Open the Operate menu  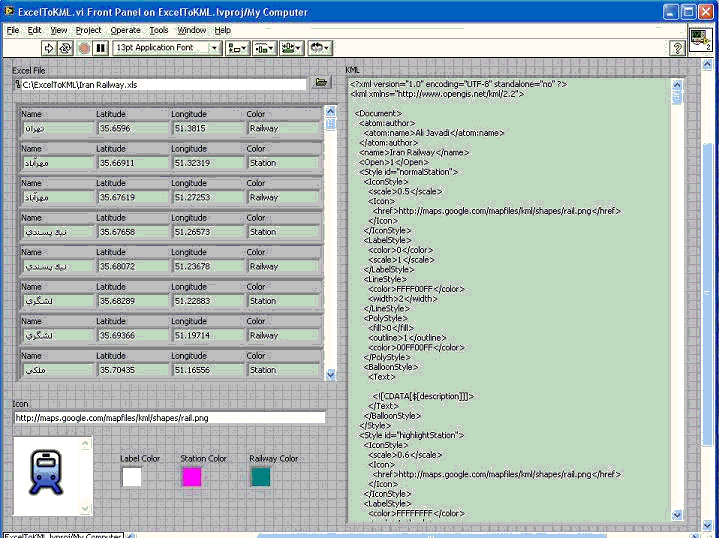(126, 31)
